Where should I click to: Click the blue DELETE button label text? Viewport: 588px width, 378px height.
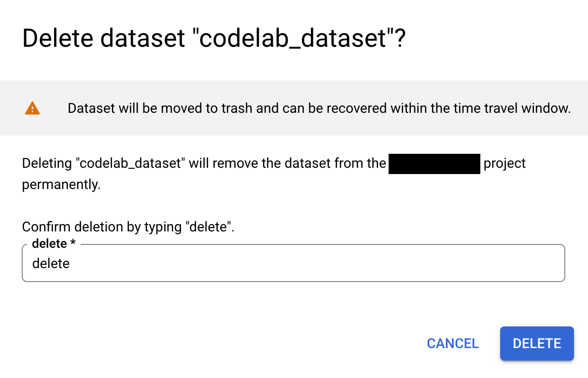click(537, 343)
